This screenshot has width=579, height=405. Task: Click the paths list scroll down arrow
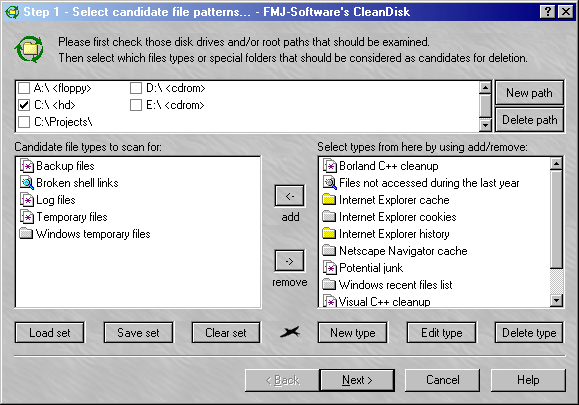(x=485, y=126)
